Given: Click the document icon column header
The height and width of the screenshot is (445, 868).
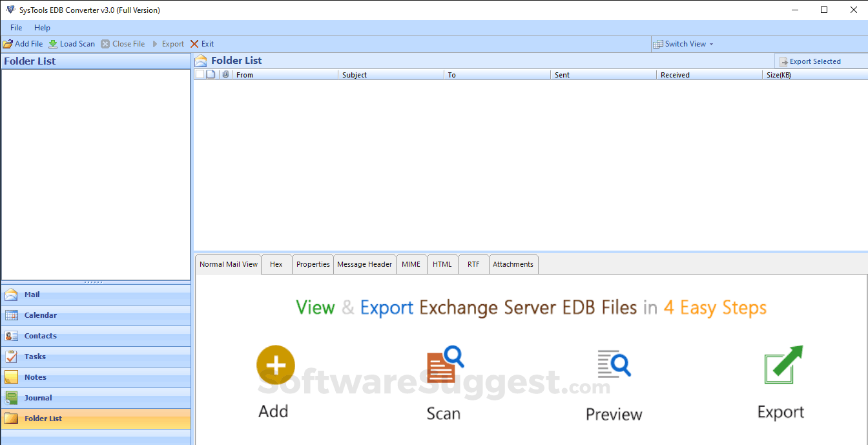Looking at the screenshot, I should pos(211,74).
